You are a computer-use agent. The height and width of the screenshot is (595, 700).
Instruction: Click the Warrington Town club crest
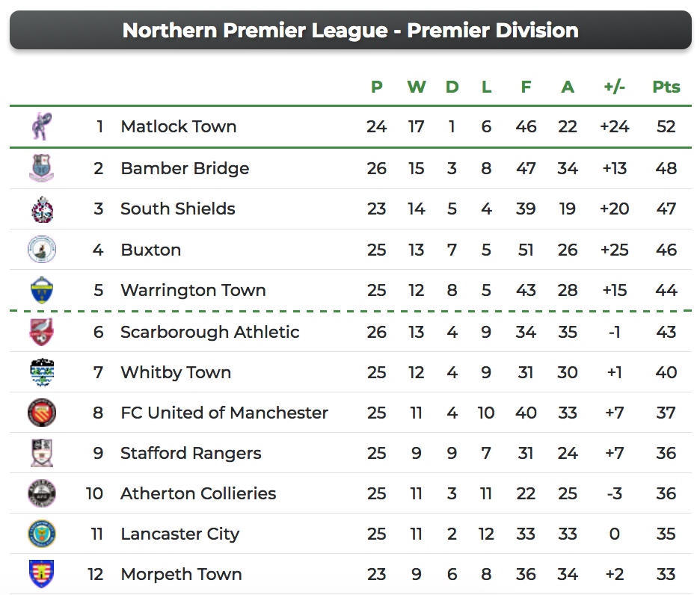[x=42, y=290]
